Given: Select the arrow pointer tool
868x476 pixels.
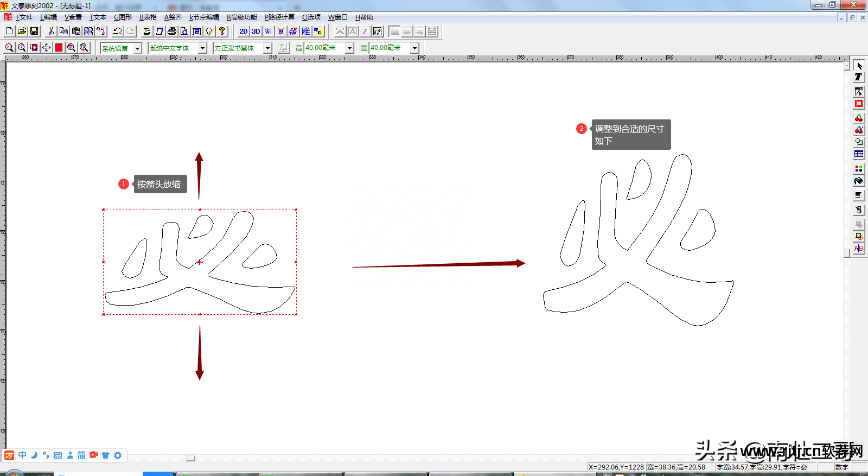Looking at the screenshot, I should [858, 66].
